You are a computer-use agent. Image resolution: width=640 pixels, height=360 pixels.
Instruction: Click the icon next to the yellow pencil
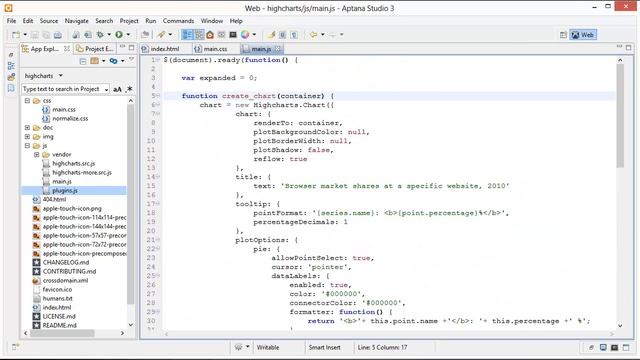click(x=282, y=35)
